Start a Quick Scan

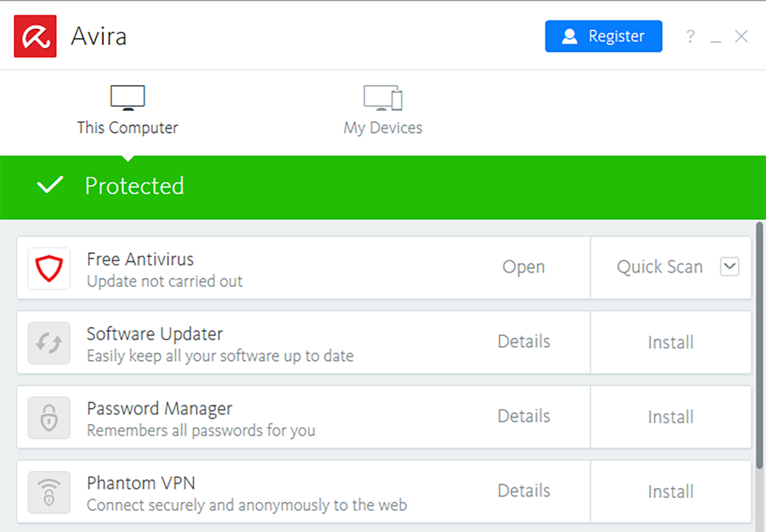(x=660, y=267)
